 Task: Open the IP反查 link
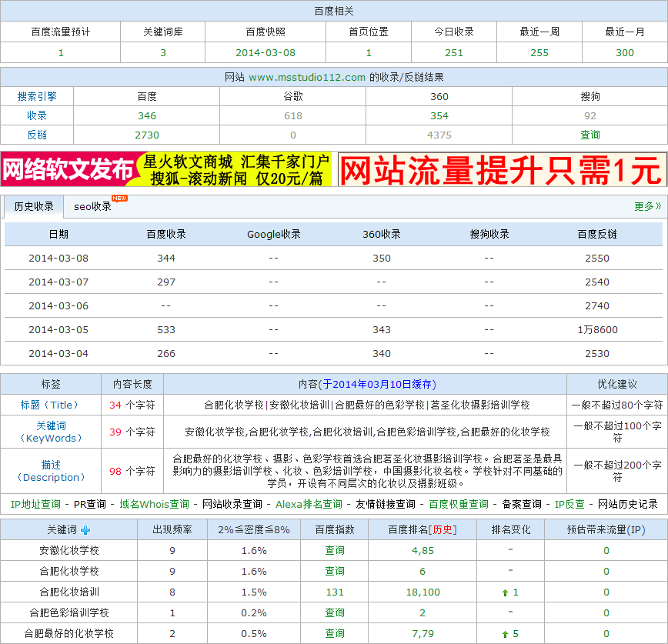569,504
